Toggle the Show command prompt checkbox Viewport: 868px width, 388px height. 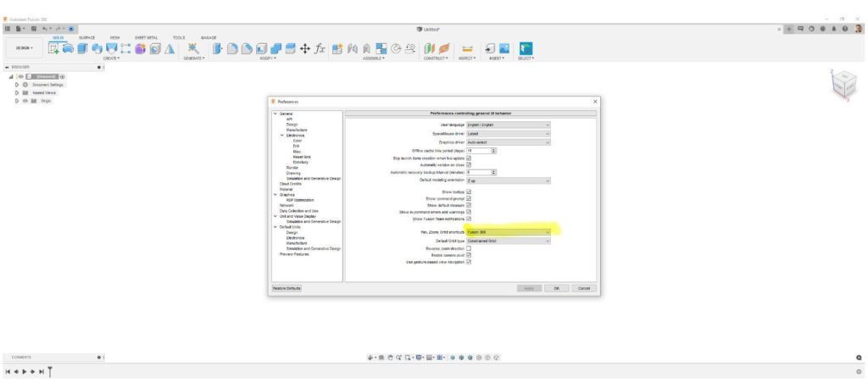[x=469, y=199]
